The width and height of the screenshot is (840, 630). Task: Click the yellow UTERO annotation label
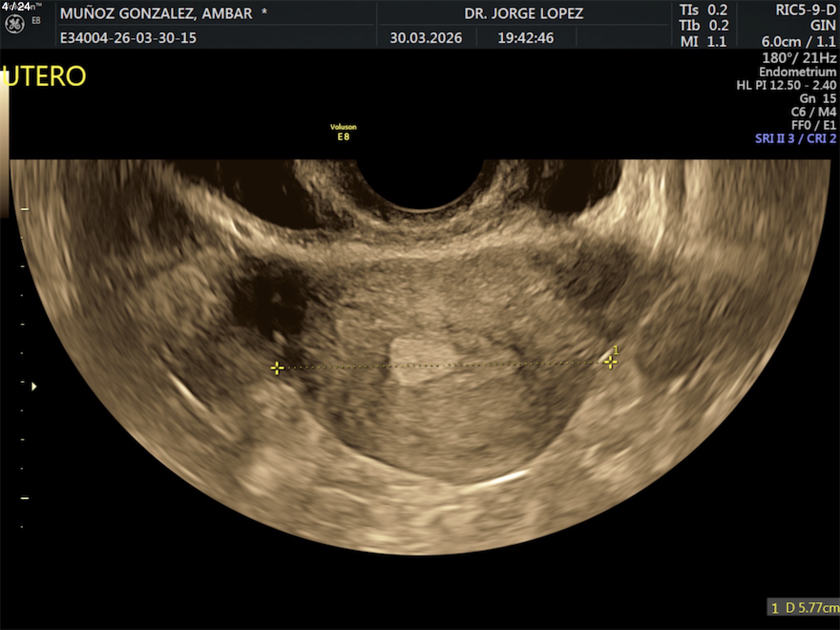coord(44,76)
